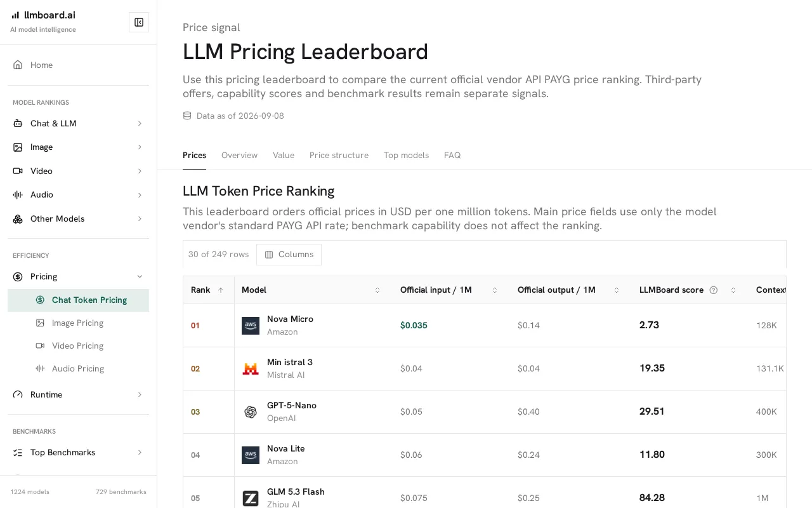Click the 300K context value
Screen dimensions: 812x508
point(766,455)
